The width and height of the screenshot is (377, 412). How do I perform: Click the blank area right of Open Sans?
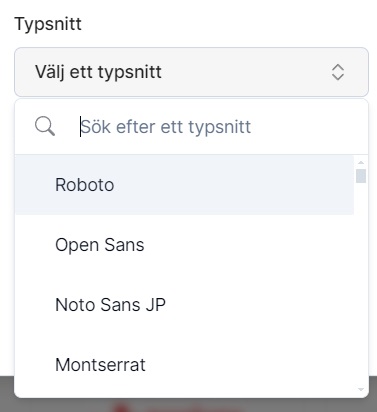point(248,245)
